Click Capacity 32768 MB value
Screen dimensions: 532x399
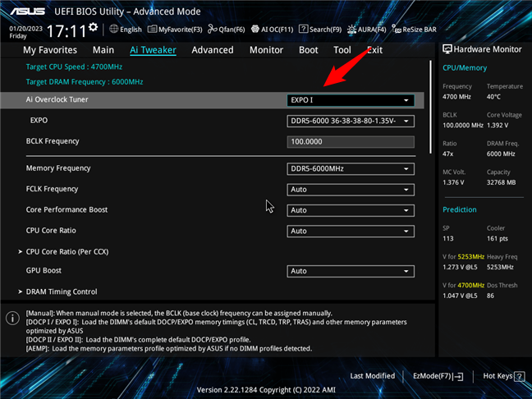pos(501,182)
